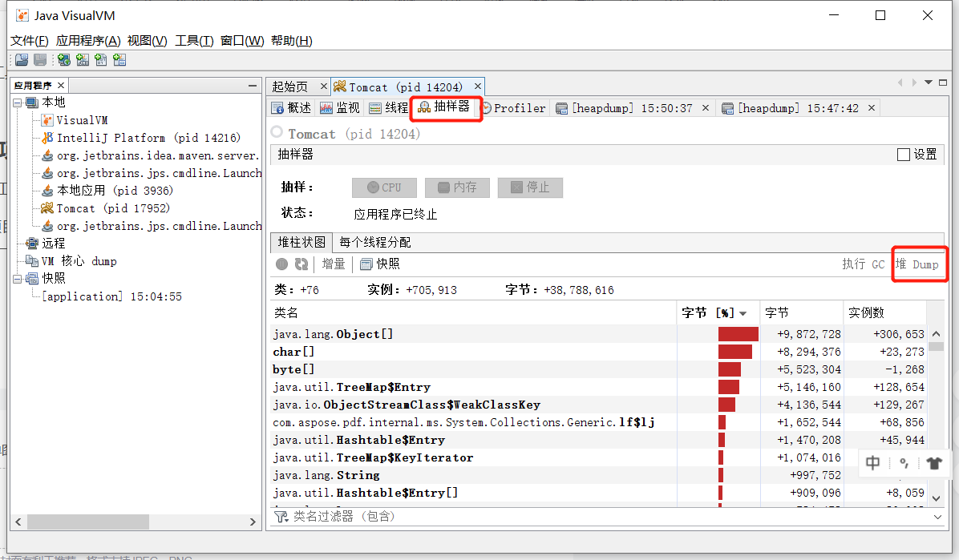
Task: Click the refresh icon beside 增量
Action: point(301,264)
